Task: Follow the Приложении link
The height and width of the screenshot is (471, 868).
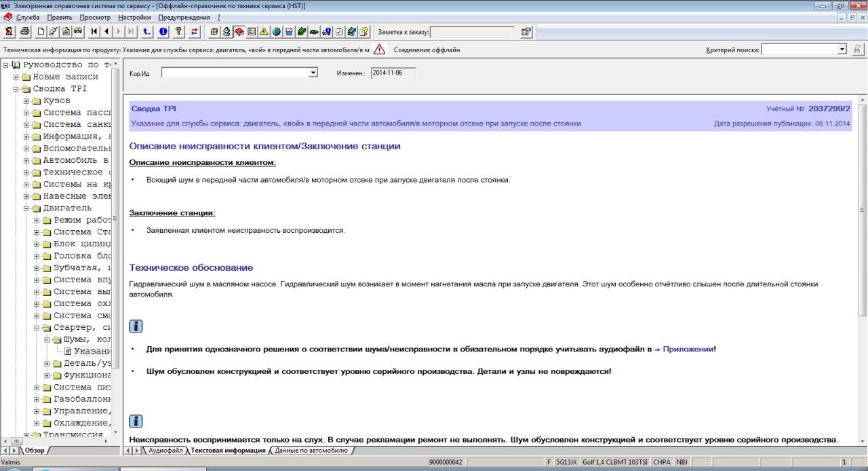Action: 688,349
